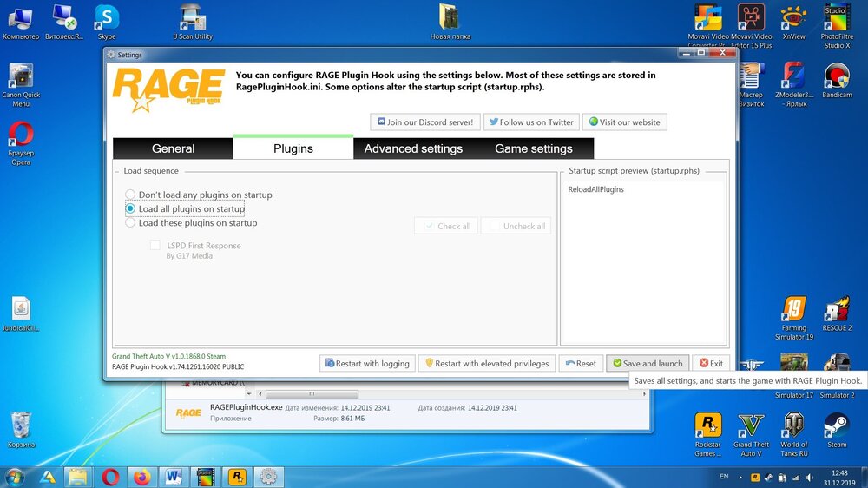Image resolution: width=868 pixels, height=488 pixels.
Task: Click the EN language indicator
Action: pos(724,477)
